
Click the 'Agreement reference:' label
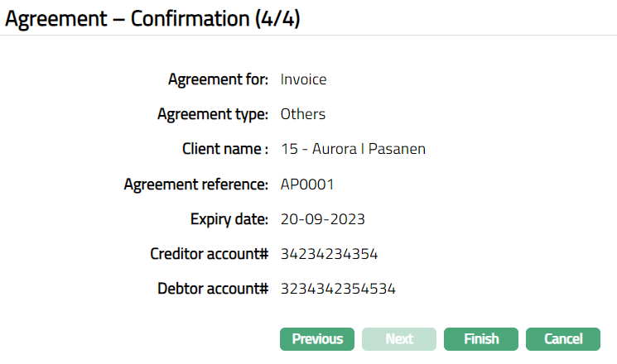pyautogui.click(x=195, y=184)
